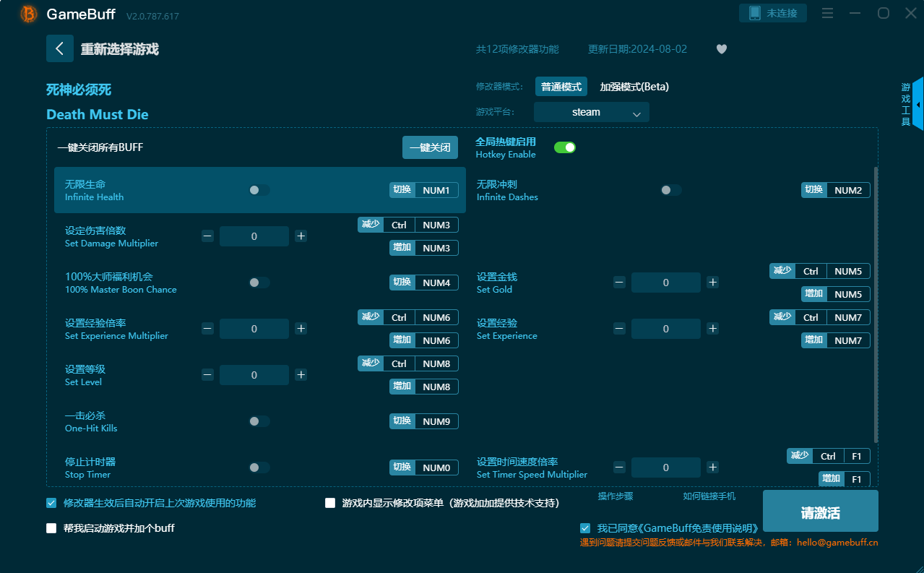Click the GameBuff logo icon
The width and height of the screenshot is (924, 573).
[x=29, y=14]
